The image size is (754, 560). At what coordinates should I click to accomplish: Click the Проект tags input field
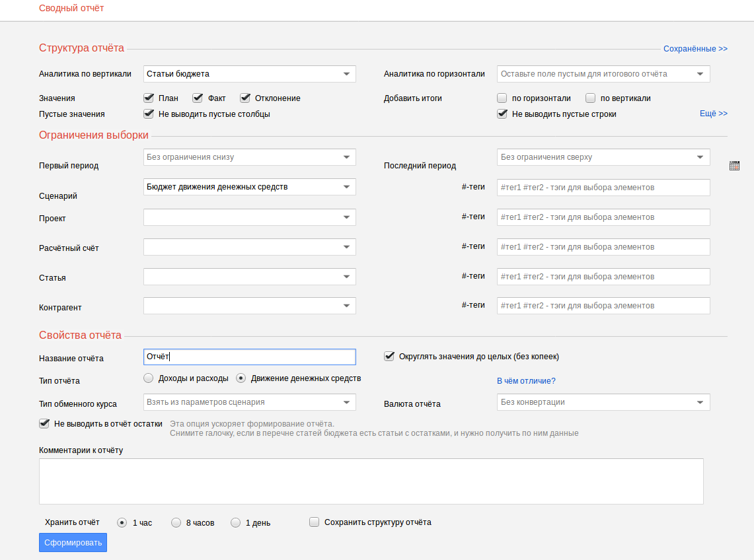point(603,217)
